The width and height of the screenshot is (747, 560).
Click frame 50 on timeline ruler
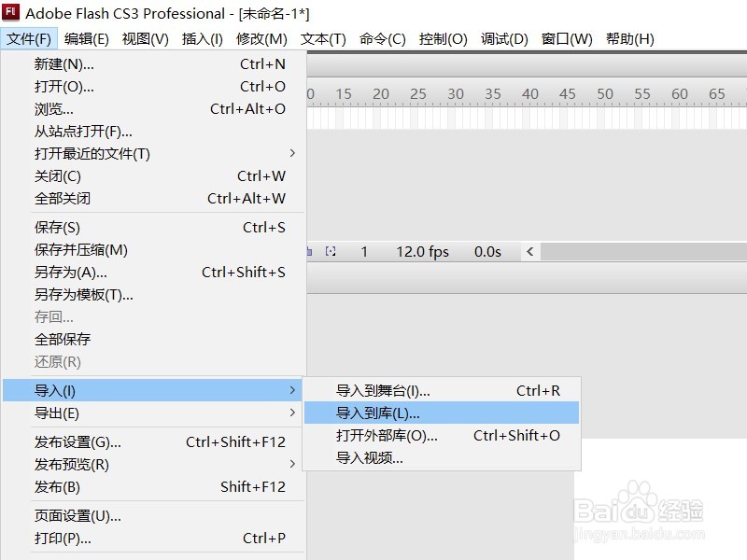(605, 94)
